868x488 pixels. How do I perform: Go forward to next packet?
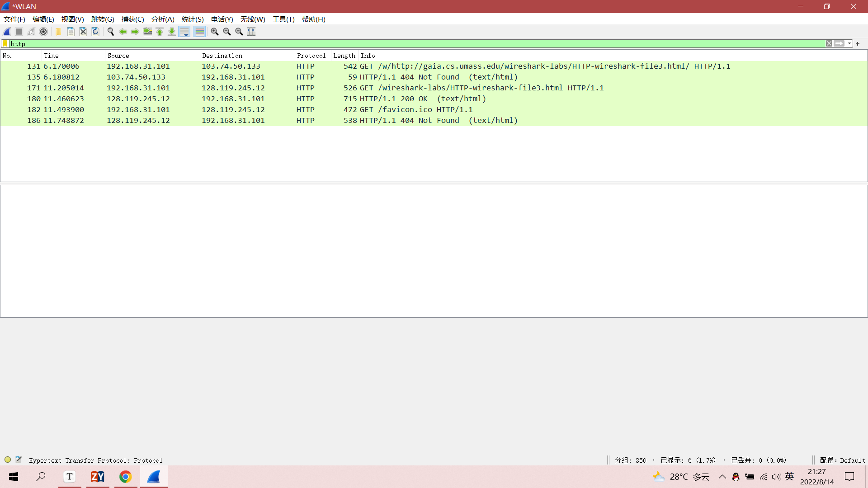[135, 32]
